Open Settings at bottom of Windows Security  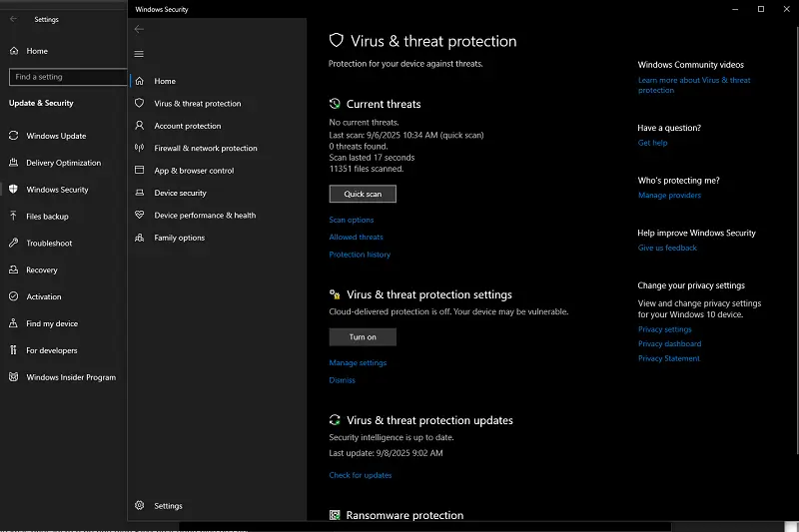pos(217,505)
